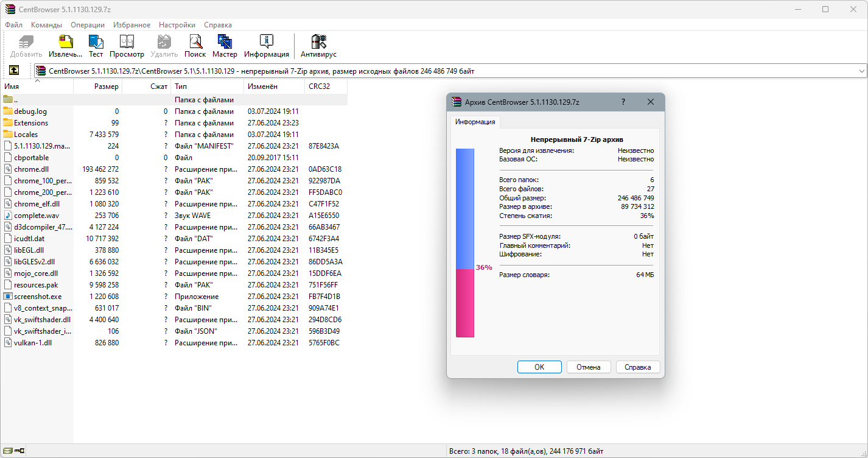The height and width of the screenshot is (458, 868).
Task: Click the CRC32 value 0AD63C18
Action: tap(325, 169)
